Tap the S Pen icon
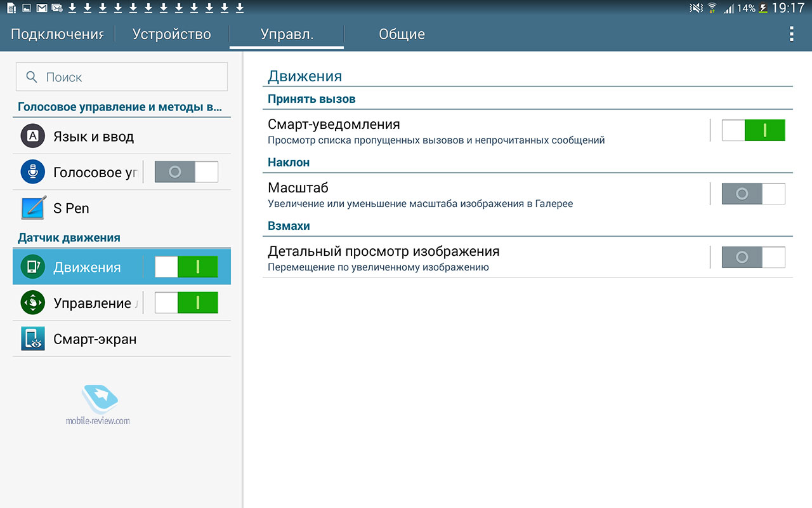Image resolution: width=812 pixels, height=508 pixels. pos(34,208)
